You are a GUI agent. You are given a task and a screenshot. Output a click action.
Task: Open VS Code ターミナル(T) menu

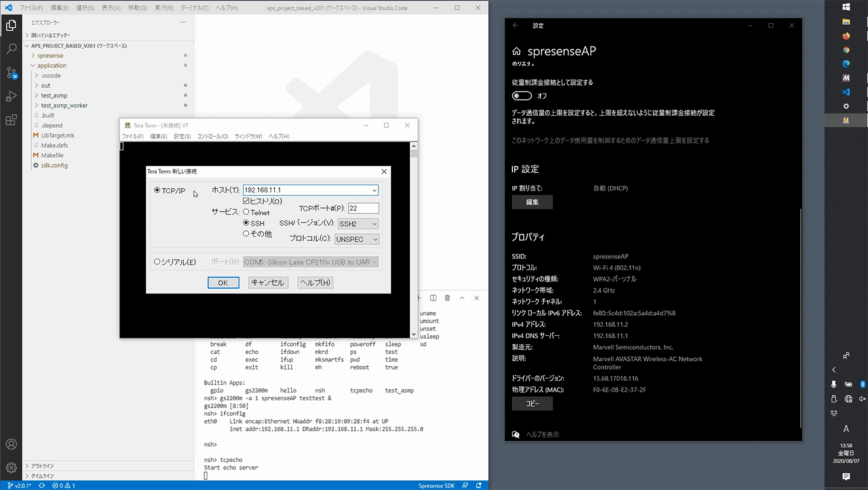[194, 8]
